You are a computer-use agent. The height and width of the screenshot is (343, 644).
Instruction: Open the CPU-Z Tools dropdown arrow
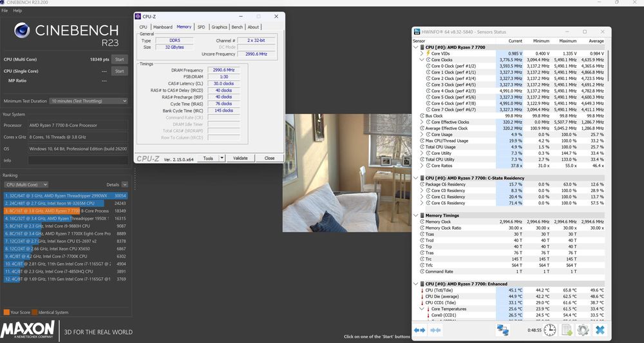coord(222,158)
